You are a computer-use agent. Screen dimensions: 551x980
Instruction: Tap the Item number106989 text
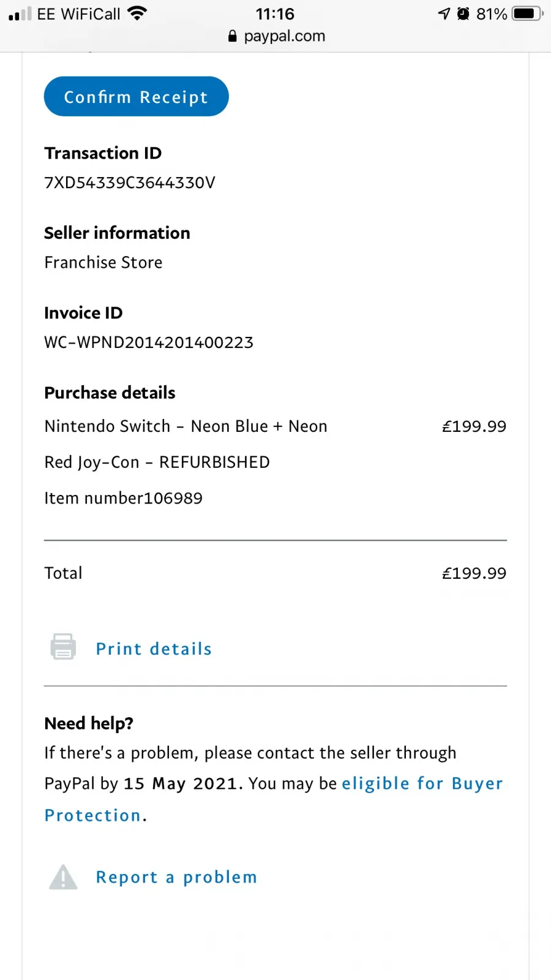123,498
